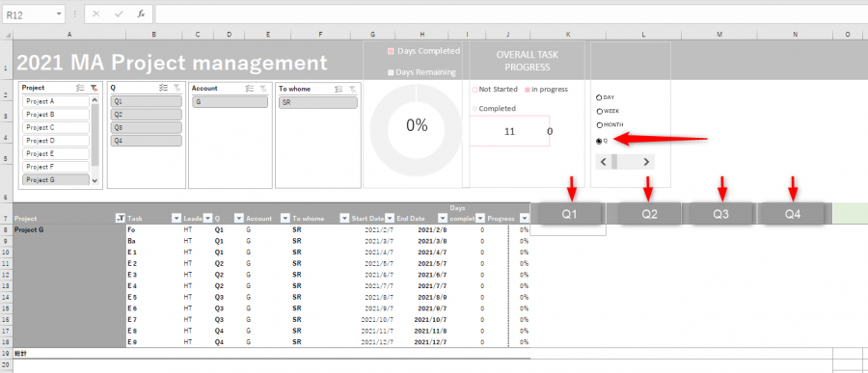Select the MONTH radio option
Image resolution: width=868 pixels, height=373 pixels.
pos(599,125)
